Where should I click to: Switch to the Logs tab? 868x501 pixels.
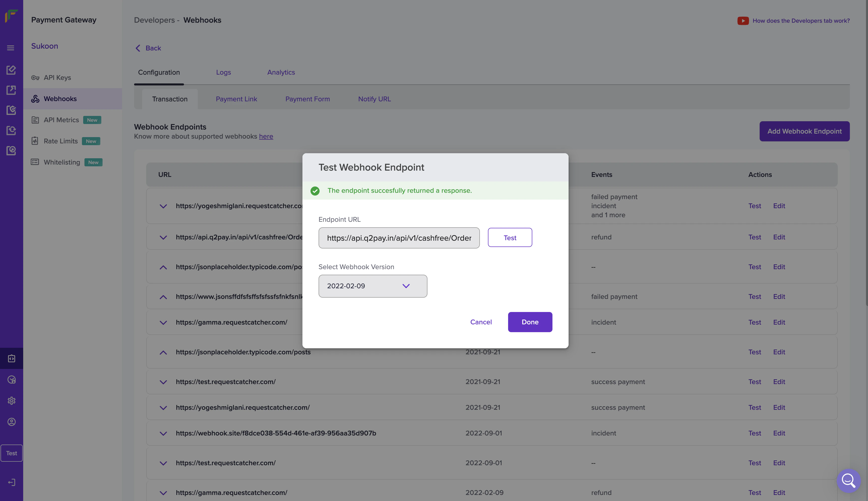point(223,72)
